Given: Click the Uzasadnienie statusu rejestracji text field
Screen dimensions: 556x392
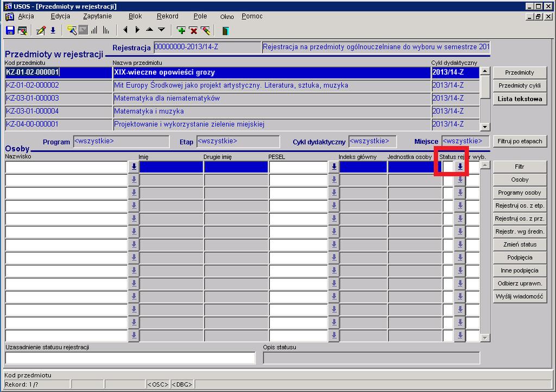Looking at the screenshot, I should (130, 358).
